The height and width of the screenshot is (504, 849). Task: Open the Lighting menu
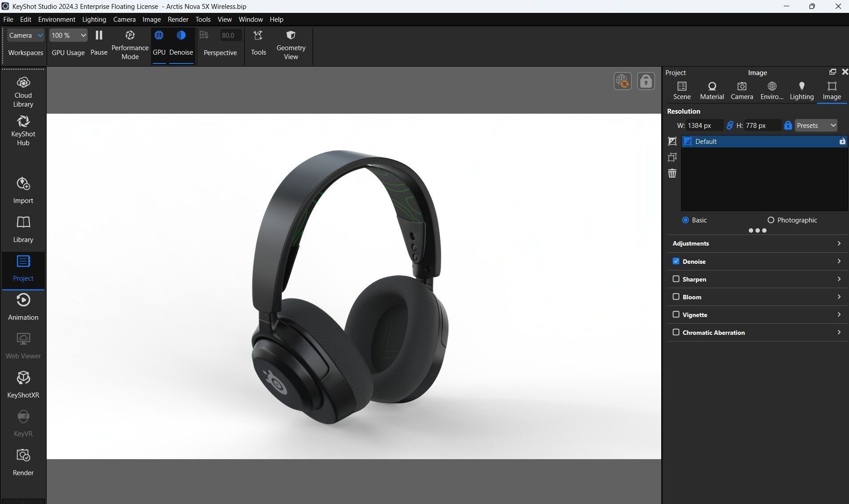tap(94, 20)
